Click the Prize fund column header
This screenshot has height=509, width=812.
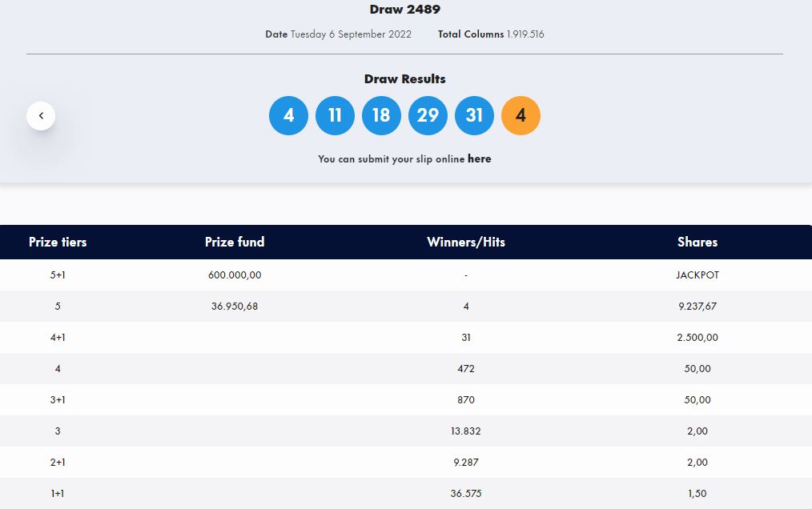pyautogui.click(x=235, y=242)
